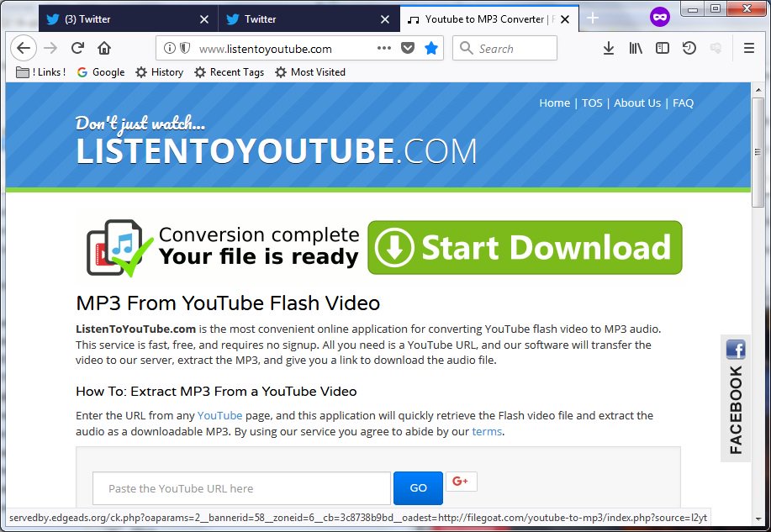The width and height of the screenshot is (771, 532).
Task: Show the sidebars panel
Action: click(663, 48)
